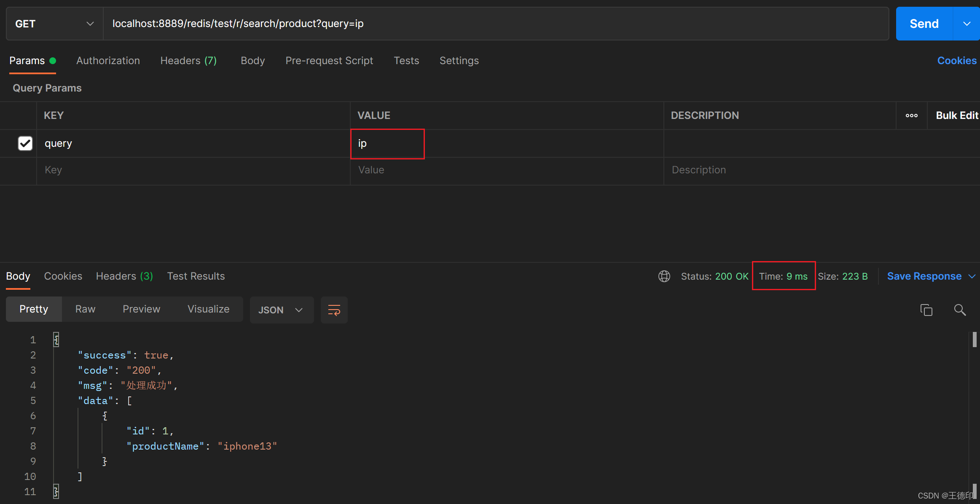Click the "iphone13" value in response
The height and width of the screenshot is (504, 980).
pyautogui.click(x=247, y=446)
